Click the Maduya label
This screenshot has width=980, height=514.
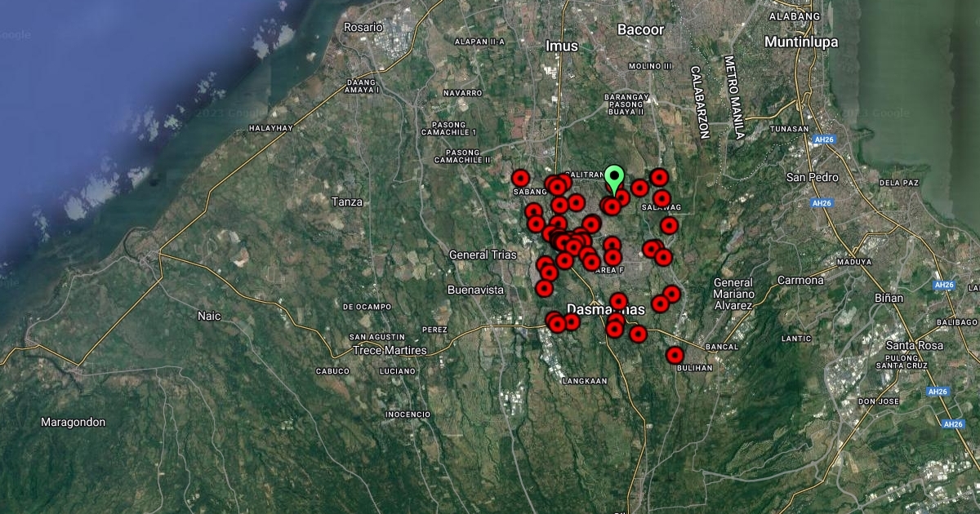(853, 262)
